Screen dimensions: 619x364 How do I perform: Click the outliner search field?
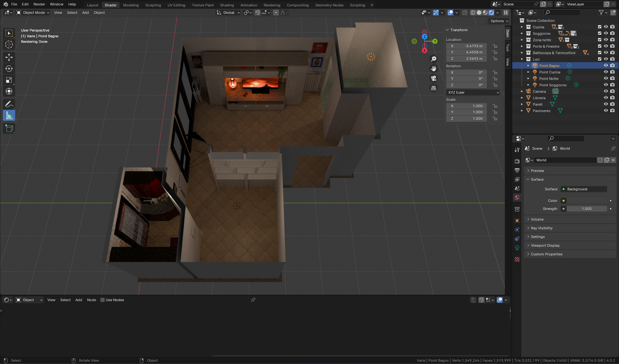point(562,13)
